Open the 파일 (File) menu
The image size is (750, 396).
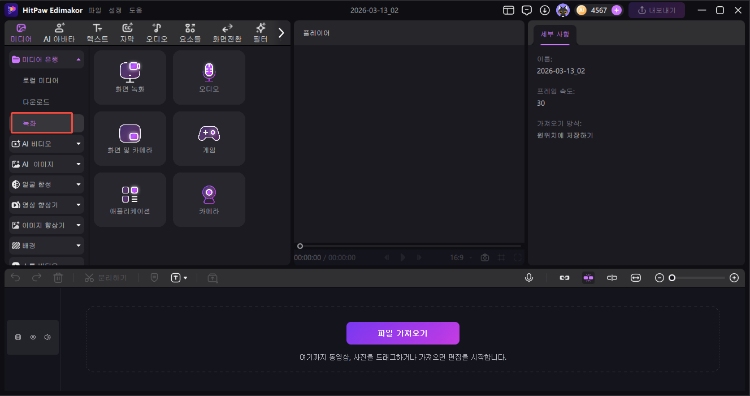pyautogui.click(x=95, y=10)
